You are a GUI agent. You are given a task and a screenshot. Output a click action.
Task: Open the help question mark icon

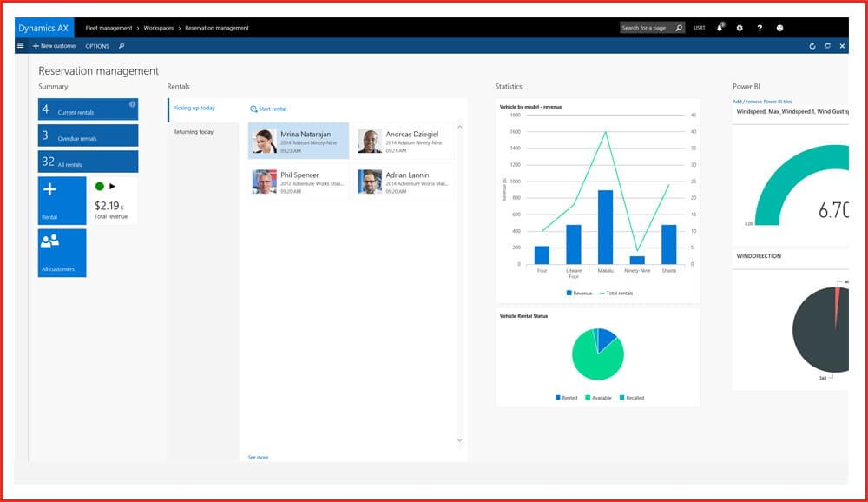(759, 28)
